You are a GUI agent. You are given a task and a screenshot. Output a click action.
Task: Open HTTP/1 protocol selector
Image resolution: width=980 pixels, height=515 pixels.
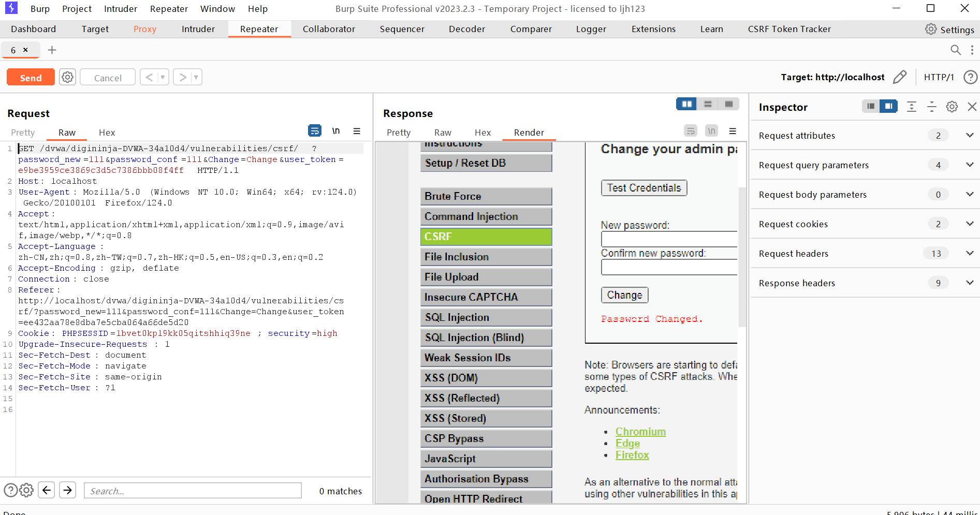939,77
